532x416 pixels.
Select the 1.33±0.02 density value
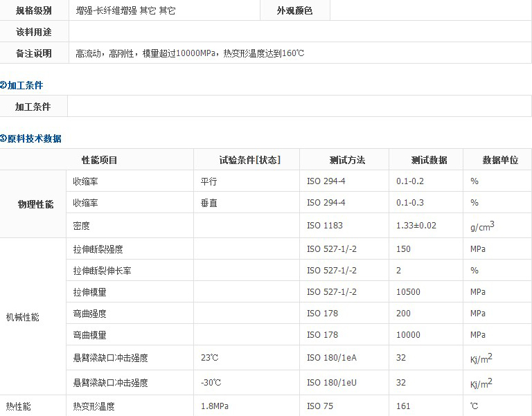click(416, 226)
